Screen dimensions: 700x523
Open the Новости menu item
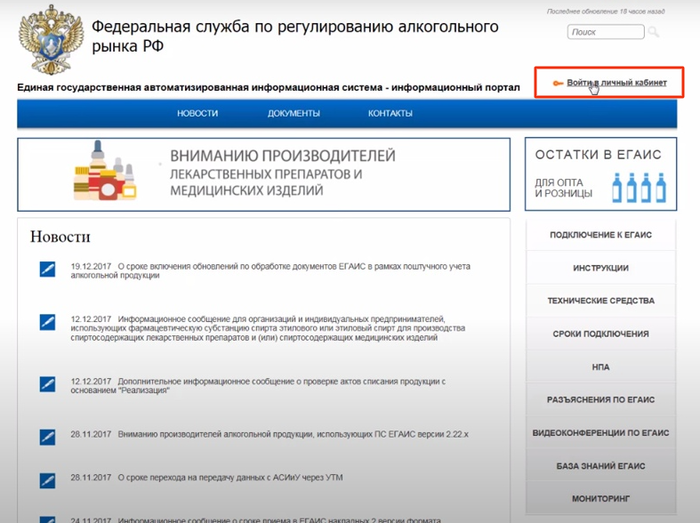click(x=197, y=114)
